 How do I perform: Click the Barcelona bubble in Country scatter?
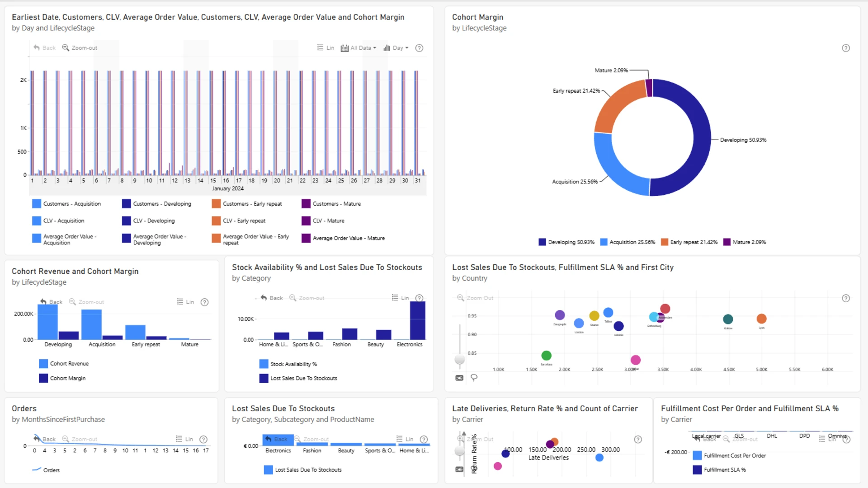tap(546, 356)
